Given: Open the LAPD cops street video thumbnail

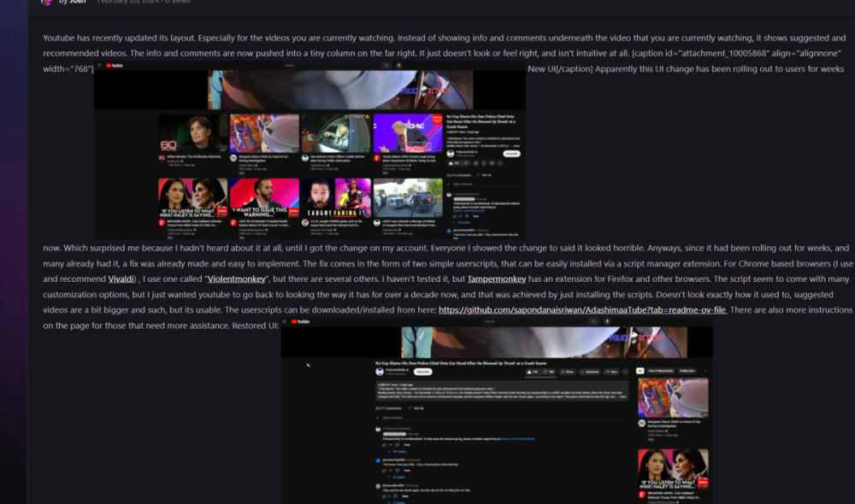Looking at the screenshot, I should tap(408, 198).
